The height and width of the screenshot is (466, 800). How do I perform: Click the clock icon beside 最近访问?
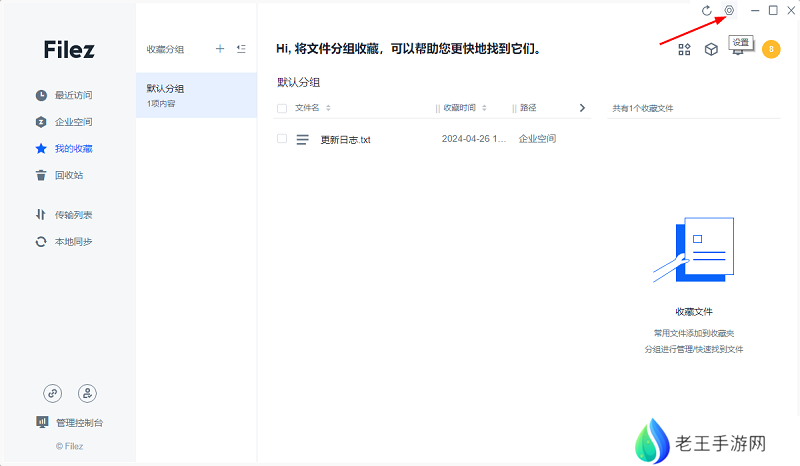41,95
